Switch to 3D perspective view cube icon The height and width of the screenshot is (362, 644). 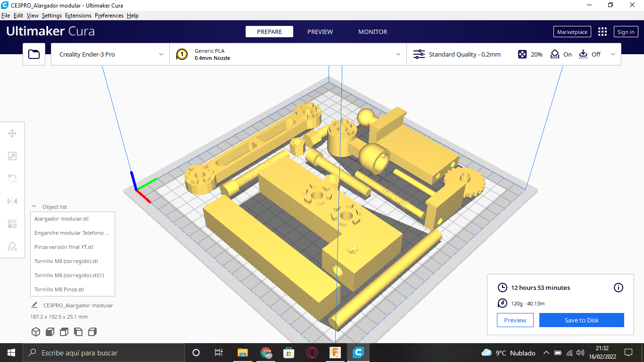click(36, 332)
